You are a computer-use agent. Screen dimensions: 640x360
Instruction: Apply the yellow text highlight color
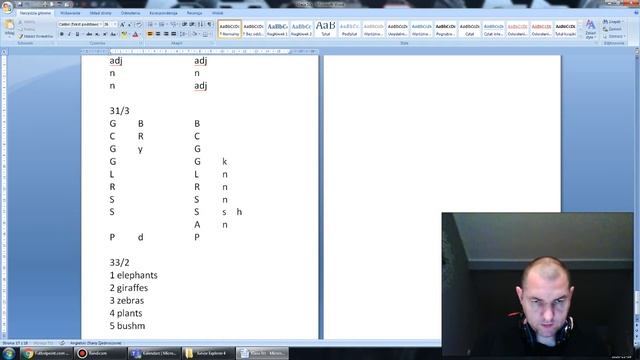(x=124, y=34)
